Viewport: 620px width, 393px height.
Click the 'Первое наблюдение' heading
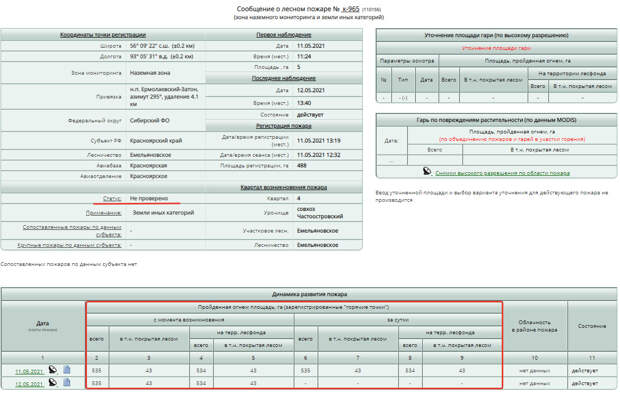[x=284, y=35]
